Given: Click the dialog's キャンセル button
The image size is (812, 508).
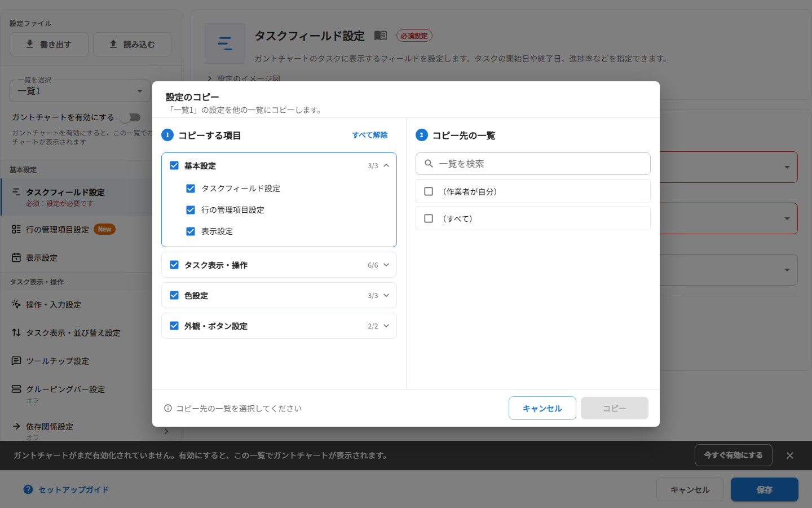Looking at the screenshot, I should pos(542,408).
